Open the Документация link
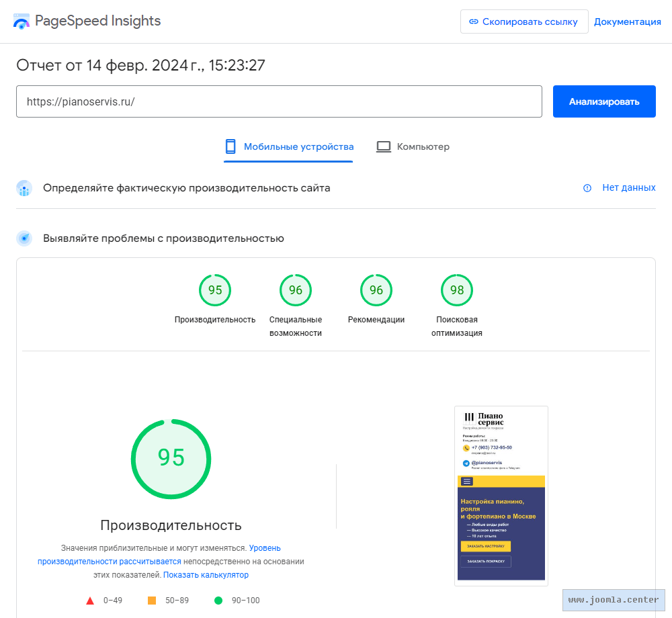Image resolution: width=672 pixels, height=618 pixels. pos(627,21)
